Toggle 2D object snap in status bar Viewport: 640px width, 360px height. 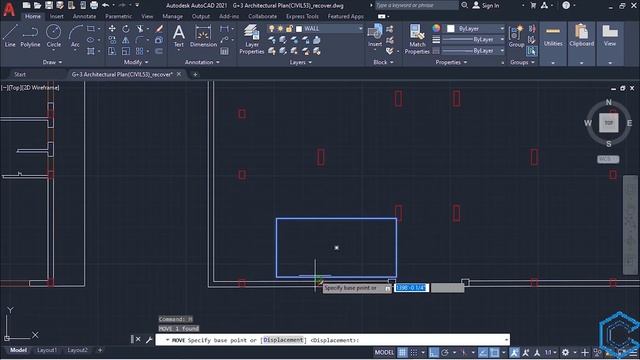[x=494, y=352]
